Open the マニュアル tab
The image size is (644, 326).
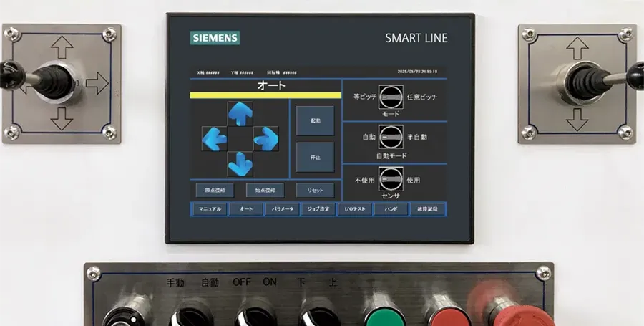click(x=210, y=209)
